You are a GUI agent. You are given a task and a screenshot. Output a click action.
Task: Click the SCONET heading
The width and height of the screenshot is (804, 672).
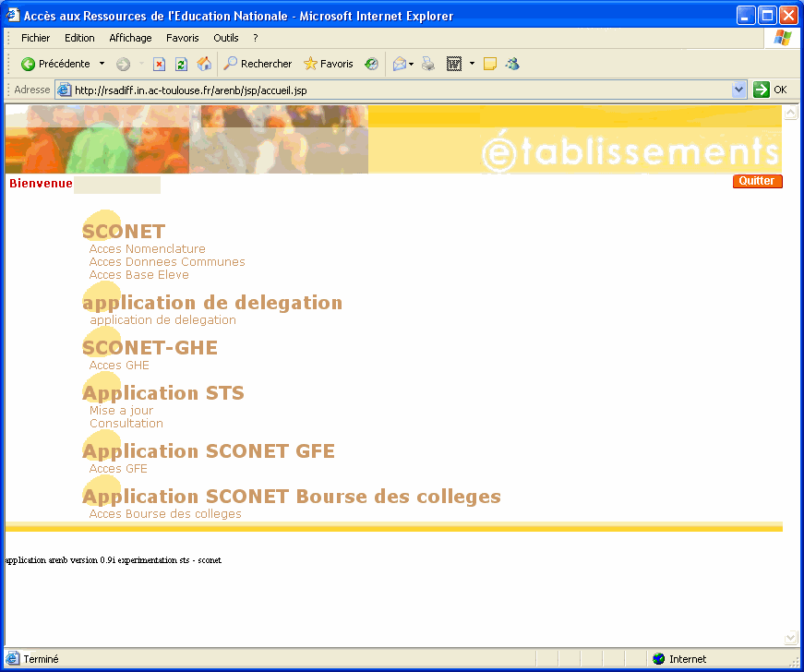click(x=124, y=231)
